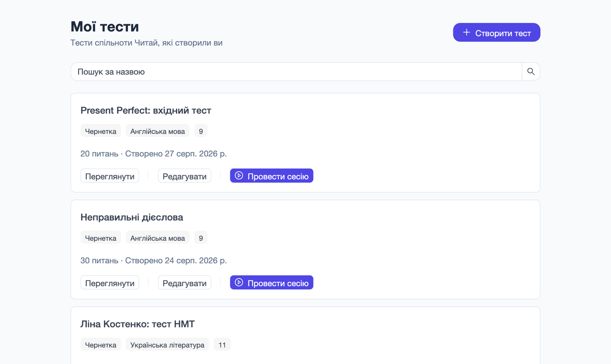Click play icon on Present Perfect session button
611x364 pixels.
[239, 176]
